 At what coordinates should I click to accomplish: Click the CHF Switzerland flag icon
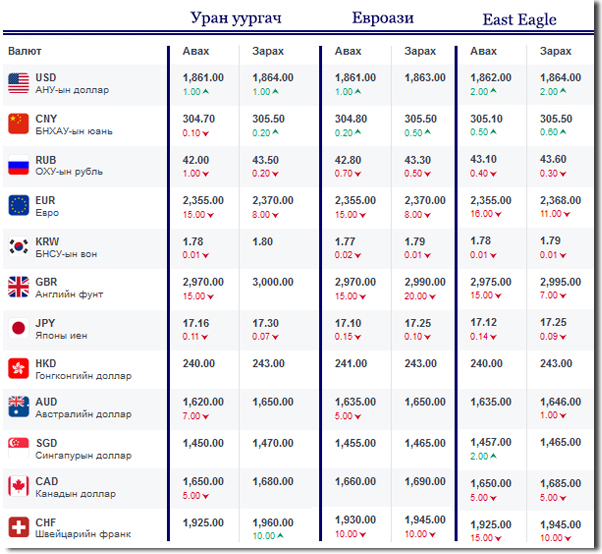click(x=18, y=528)
